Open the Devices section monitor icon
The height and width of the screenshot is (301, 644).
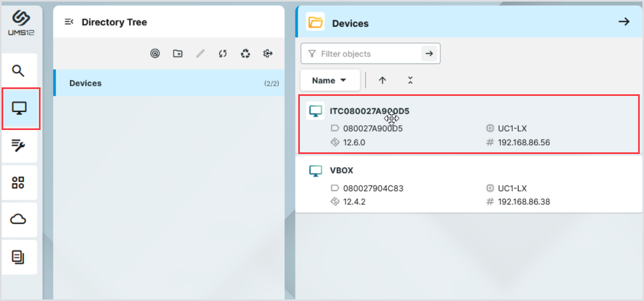point(19,109)
